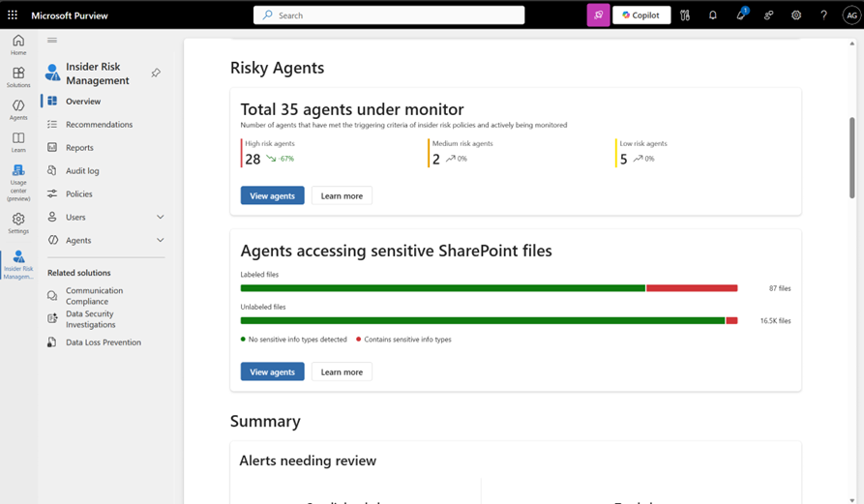Click the '87 files' label

(x=780, y=288)
